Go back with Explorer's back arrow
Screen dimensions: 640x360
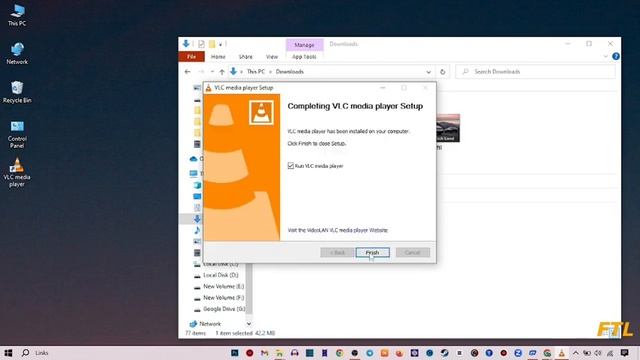tap(187, 71)
